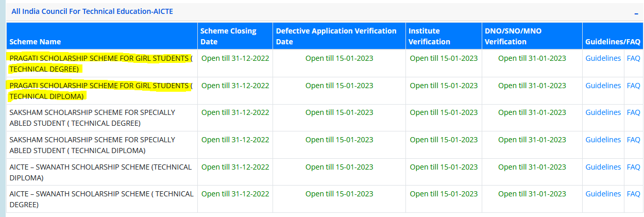Open FAQ for Saksham Technical Diploma scheme

click(633, 140)
